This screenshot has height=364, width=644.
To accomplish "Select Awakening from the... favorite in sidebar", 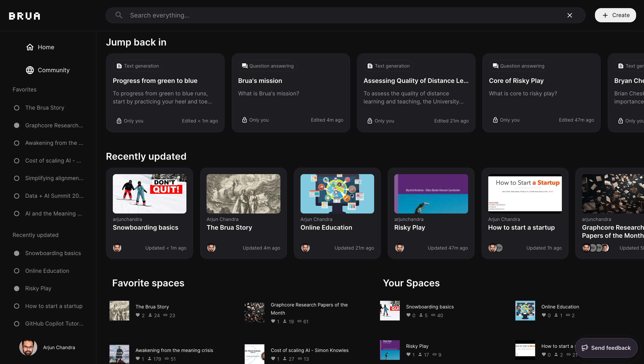I will [54, 143].
